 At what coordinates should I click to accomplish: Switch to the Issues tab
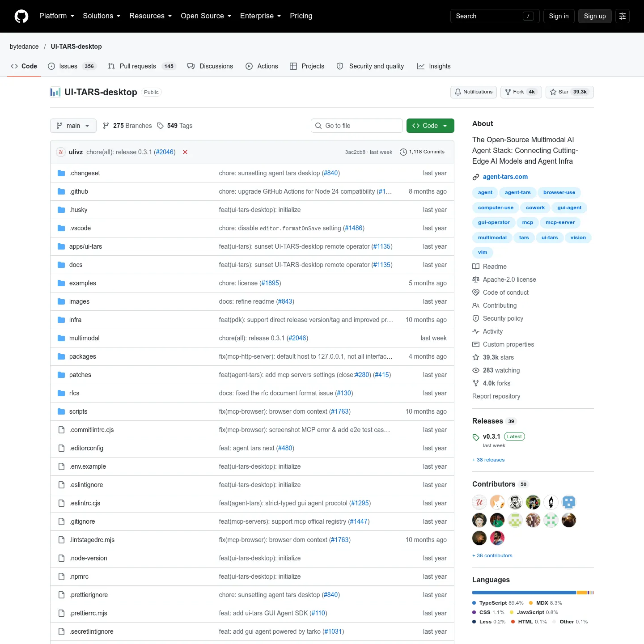[x=72, y=66]
